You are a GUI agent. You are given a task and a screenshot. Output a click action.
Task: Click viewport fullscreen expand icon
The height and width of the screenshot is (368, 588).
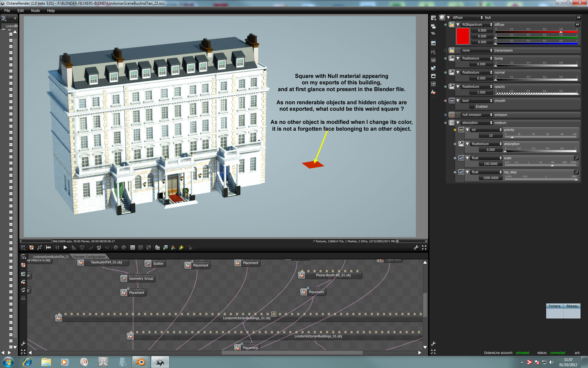(x=424, y=247)
